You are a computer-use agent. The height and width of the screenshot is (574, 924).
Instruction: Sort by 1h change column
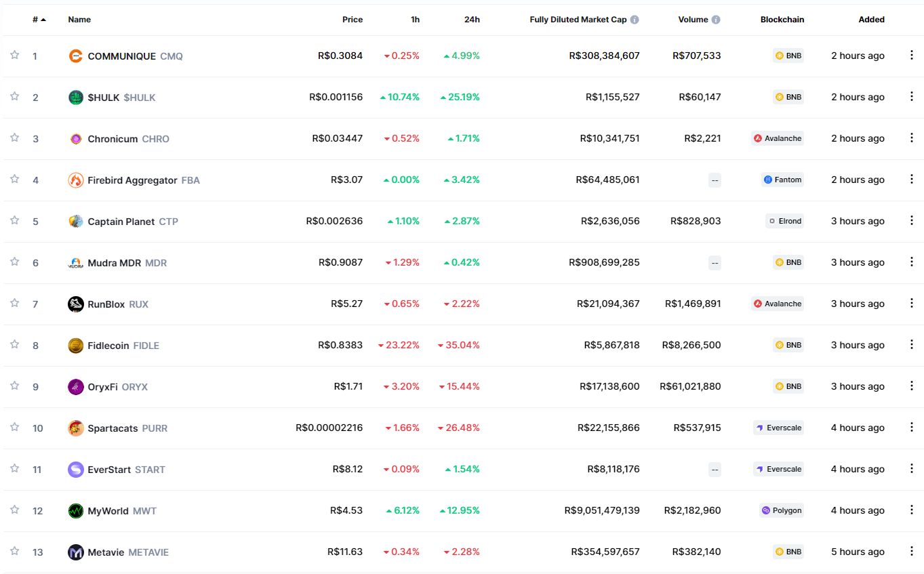(x=415, y=20)
